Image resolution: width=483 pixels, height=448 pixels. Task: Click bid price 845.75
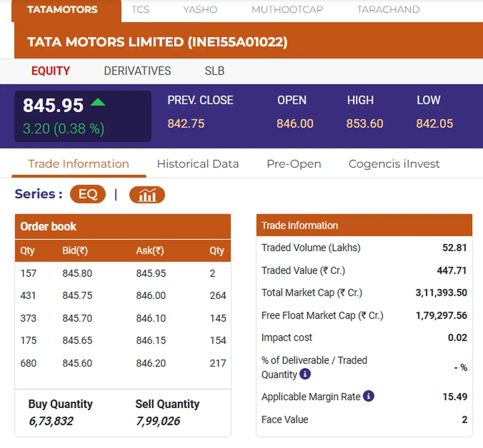coord(77,296)
